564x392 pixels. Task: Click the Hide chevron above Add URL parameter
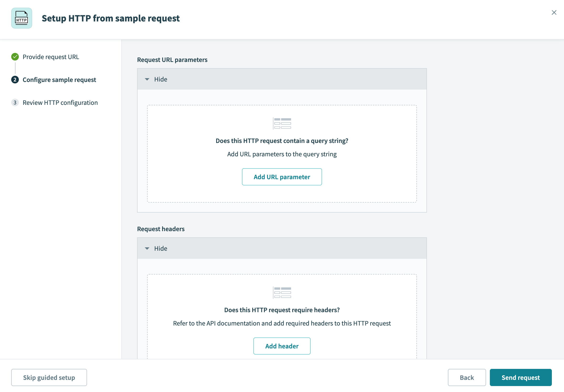pyautogui.click(x=147, y=79)
